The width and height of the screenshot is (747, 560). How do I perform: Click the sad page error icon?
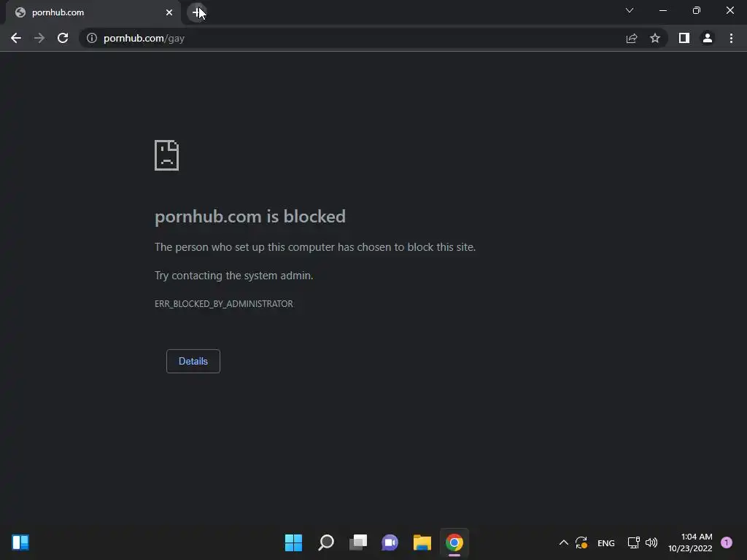167,155
